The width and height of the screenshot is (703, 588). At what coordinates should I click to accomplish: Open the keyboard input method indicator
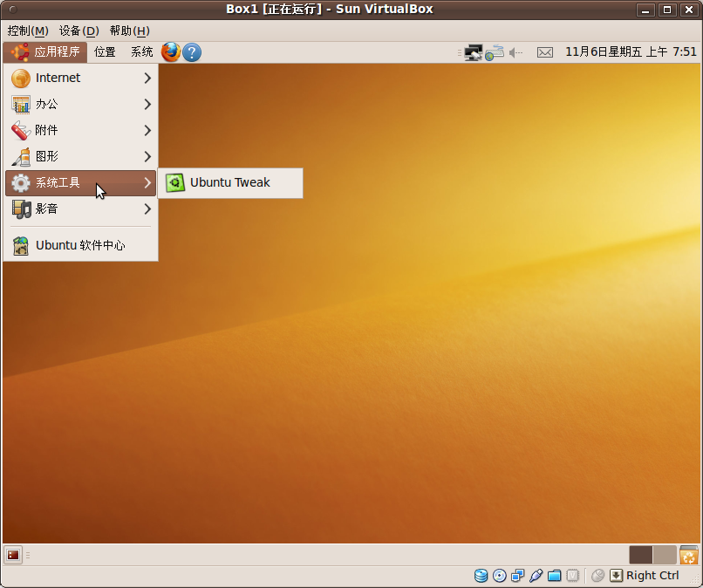[495, 52]
